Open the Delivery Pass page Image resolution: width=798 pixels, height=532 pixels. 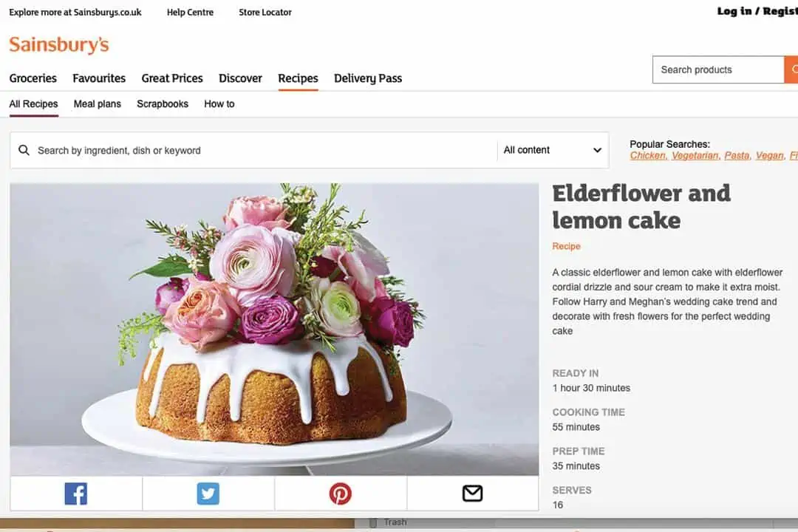368,78
